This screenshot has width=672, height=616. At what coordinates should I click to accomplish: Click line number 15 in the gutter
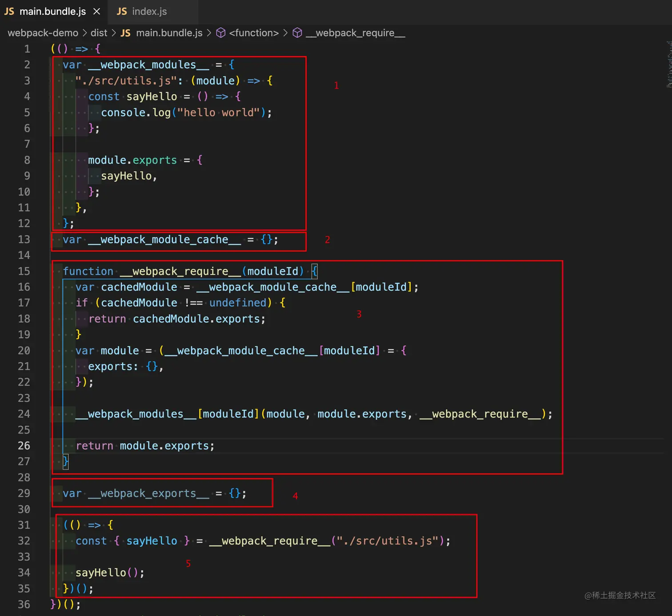click(24, 271)
